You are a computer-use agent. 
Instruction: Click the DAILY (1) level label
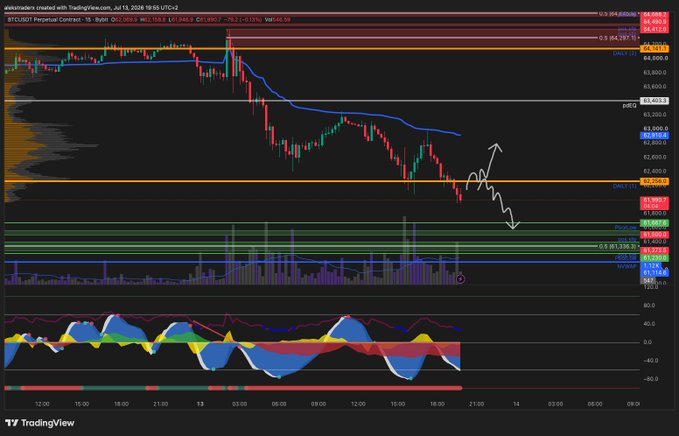tap(625, 186)
